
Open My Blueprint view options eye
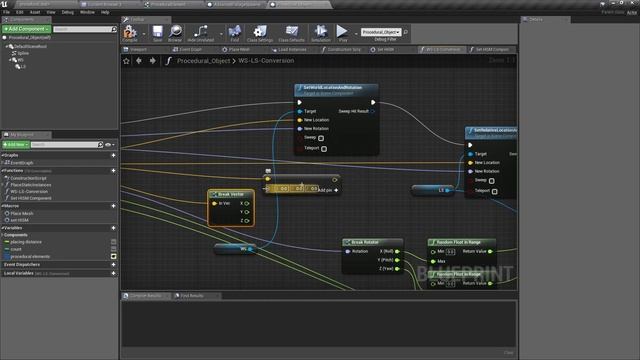click(x=109, y=144)
